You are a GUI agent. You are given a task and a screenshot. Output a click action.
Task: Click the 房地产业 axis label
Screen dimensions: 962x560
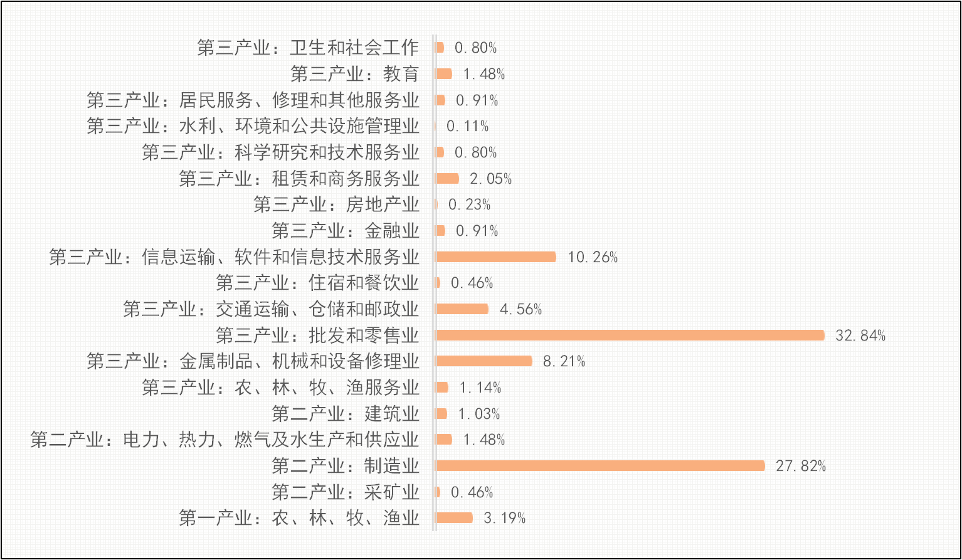point(336,204)
